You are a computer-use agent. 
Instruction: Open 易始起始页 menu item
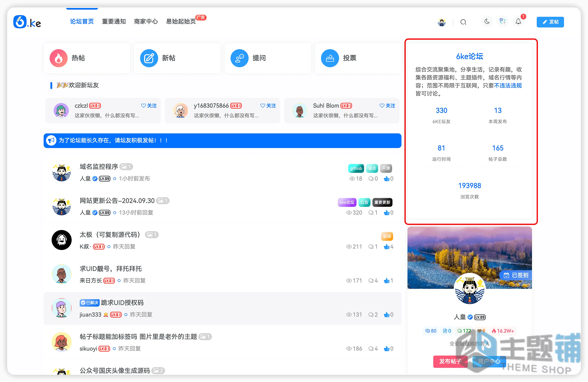point(181,21)
